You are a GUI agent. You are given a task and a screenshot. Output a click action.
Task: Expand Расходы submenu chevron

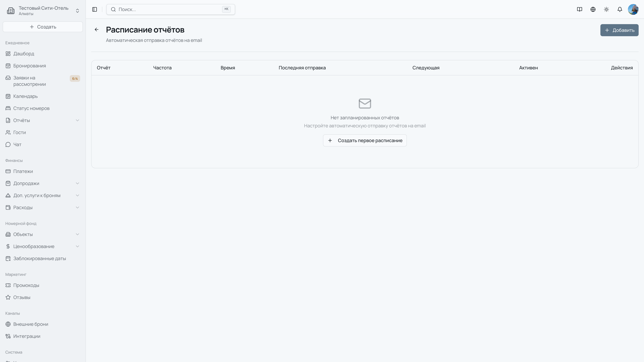(x=77, y=207)
